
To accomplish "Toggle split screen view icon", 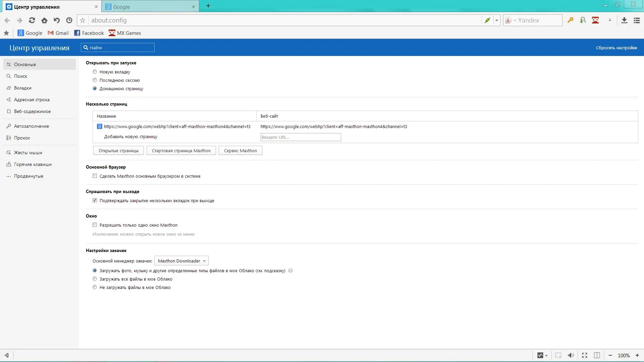I will coord(597,355).
